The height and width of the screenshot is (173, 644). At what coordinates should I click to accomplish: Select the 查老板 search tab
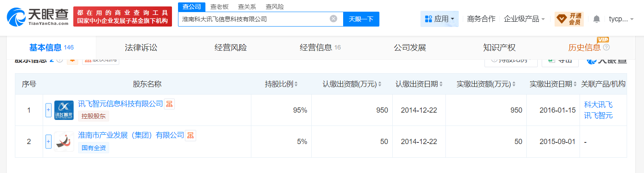click(x=219, y=7)
